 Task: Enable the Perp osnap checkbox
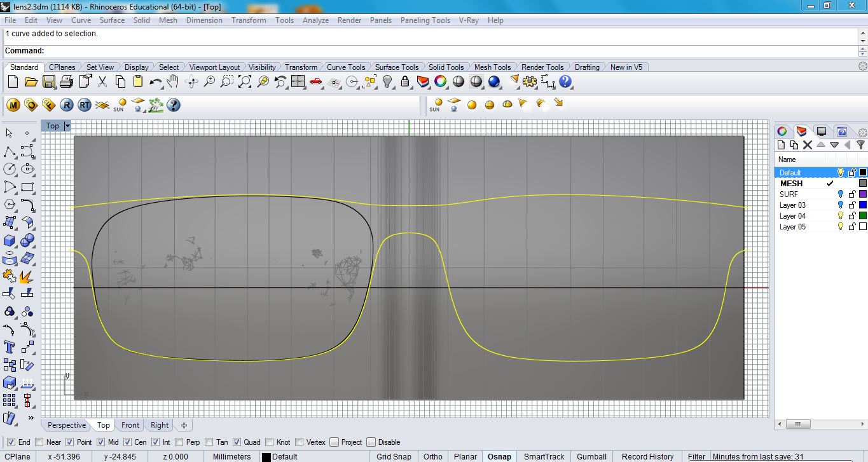tap(179, 442)
